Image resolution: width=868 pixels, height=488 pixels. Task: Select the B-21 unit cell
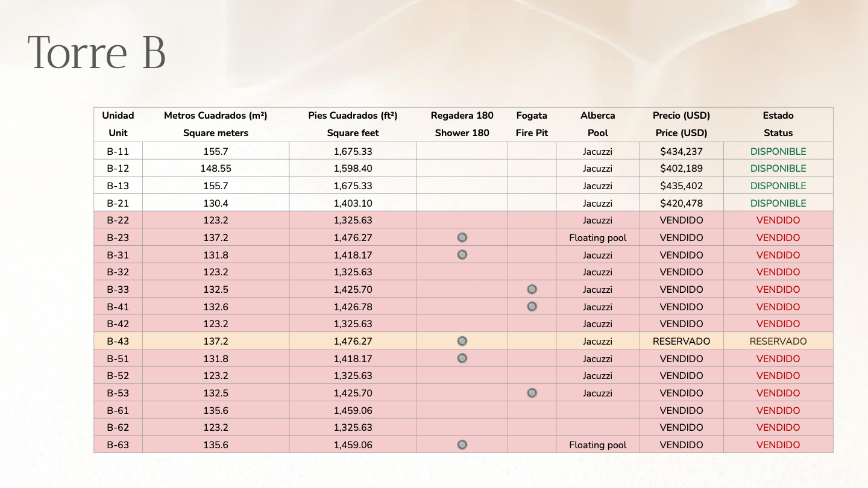pyautogui.click(x=118, y=204)
